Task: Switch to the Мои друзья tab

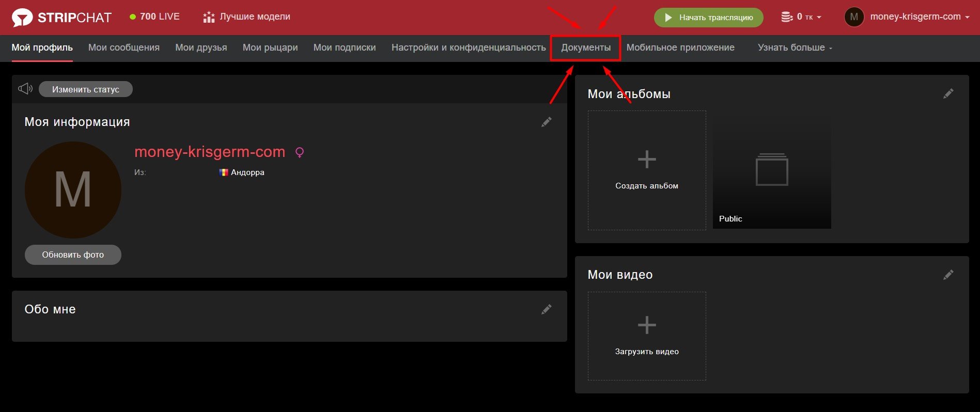Action: tap(201, 47)
